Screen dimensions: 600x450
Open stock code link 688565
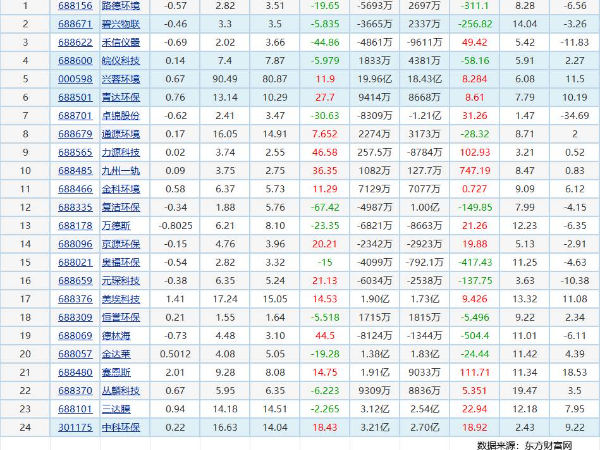click(x=75, y=152)
